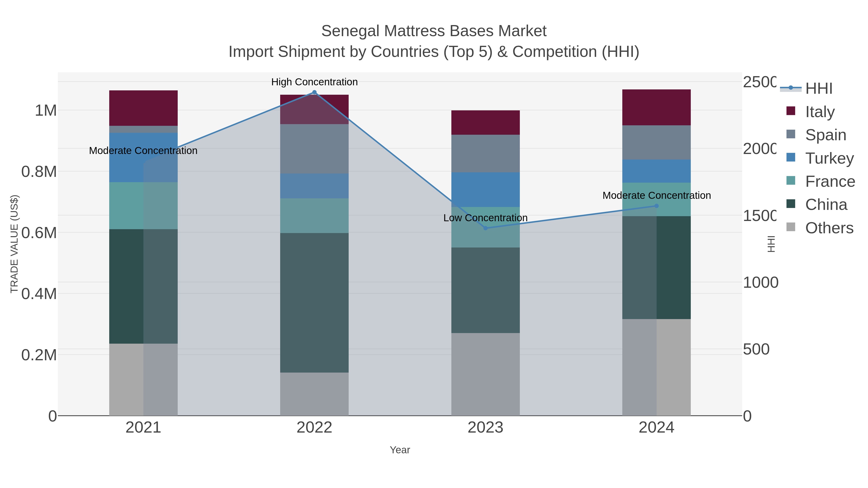Viewport: 868px width, 488px height.
Task: Click the 2023 China bar segment
Action: [486, 290]
